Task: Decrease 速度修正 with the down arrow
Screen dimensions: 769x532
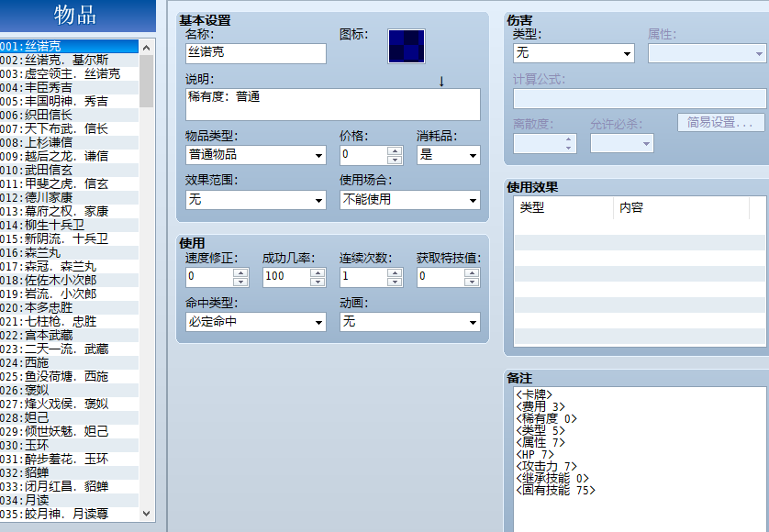Action: [x=240, y=282]
